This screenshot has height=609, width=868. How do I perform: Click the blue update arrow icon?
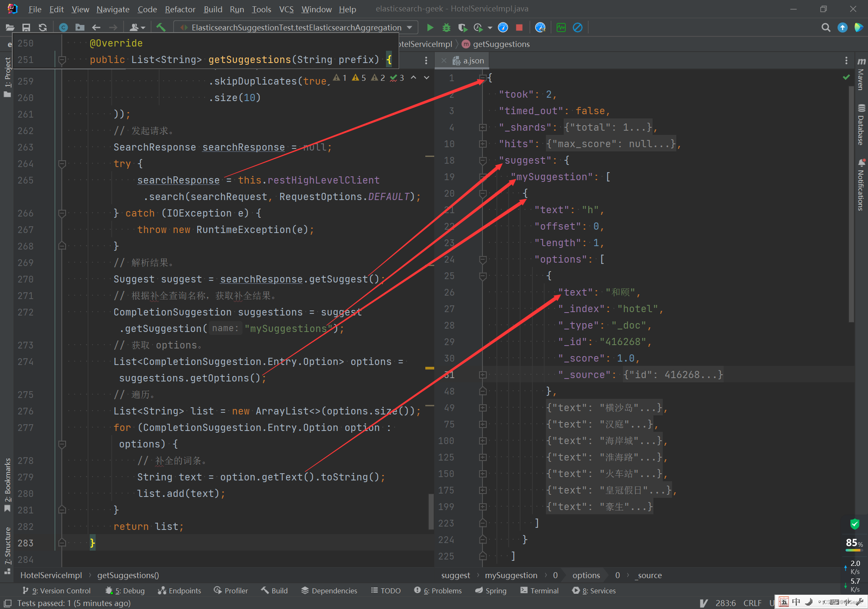(843, 27)
